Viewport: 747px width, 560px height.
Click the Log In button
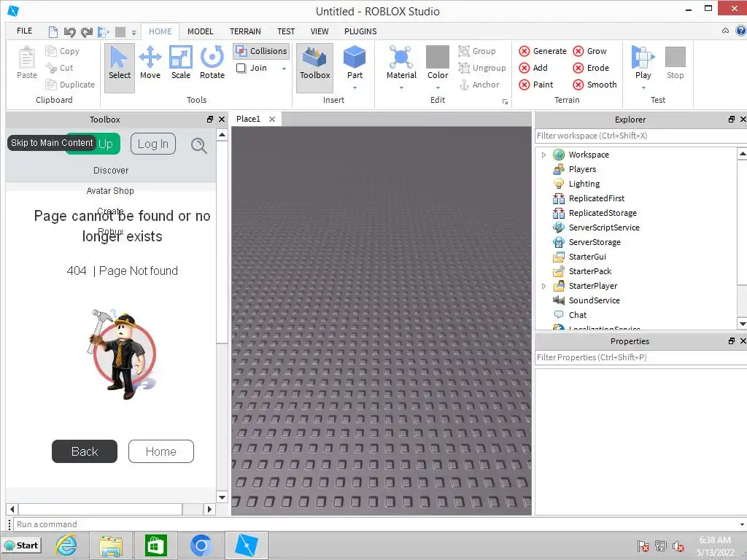(153, 144)
